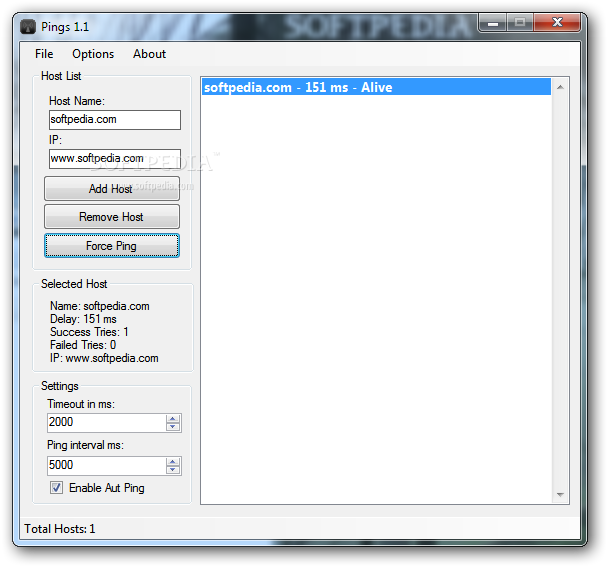Click the 'Failed Tries: 0' text
608x567 pixels.
pos(83,345)
